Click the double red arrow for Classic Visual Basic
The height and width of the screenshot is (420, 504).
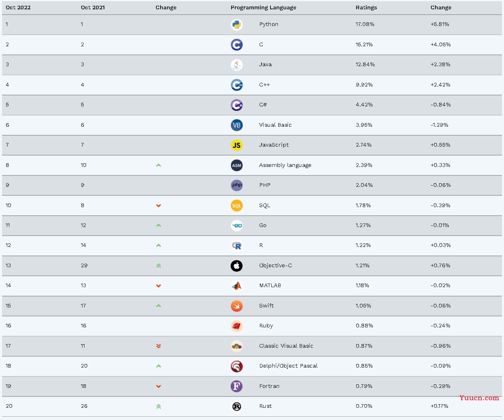159,346
